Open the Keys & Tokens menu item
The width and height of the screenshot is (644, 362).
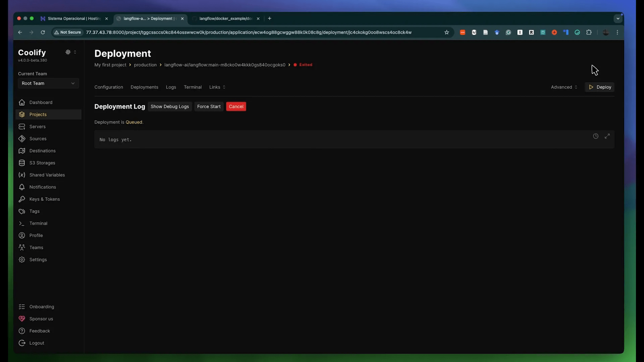coord(48,199)
